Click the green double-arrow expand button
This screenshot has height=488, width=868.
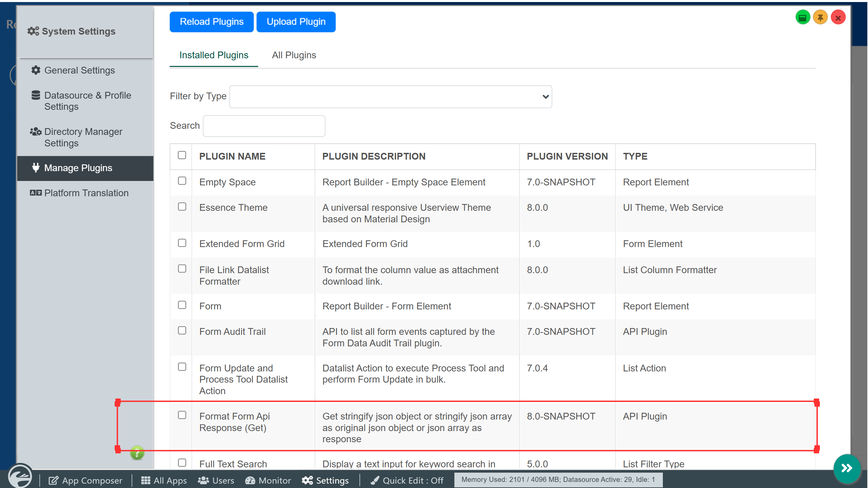point(847,468)
